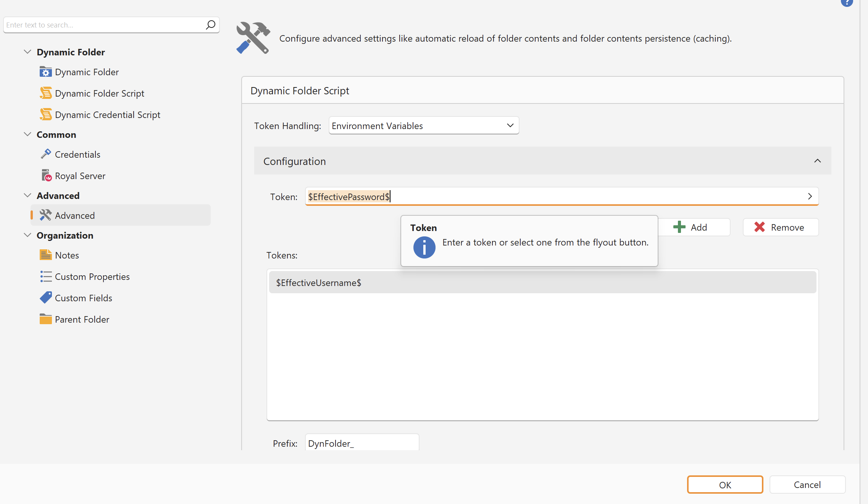This screenshot has width=868, height=504.
Task: Collapse the Configuration section
Action: (x=817, y=161)
